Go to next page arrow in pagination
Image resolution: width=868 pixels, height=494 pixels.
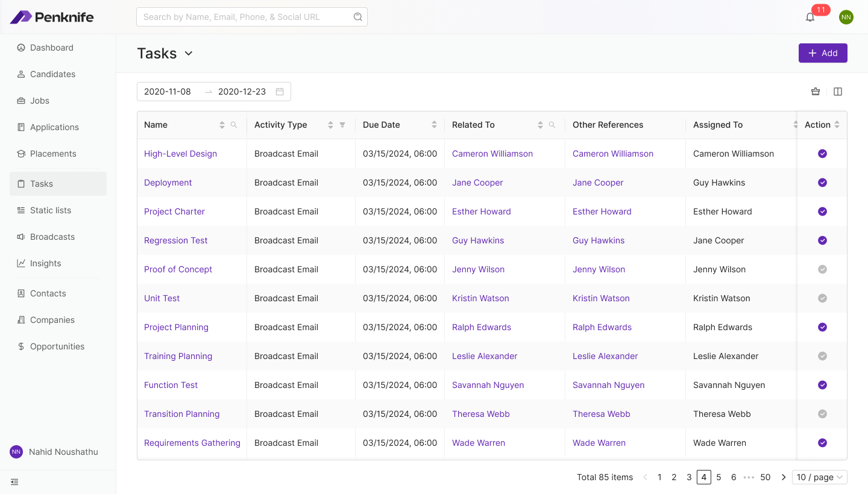pos(784,477)
